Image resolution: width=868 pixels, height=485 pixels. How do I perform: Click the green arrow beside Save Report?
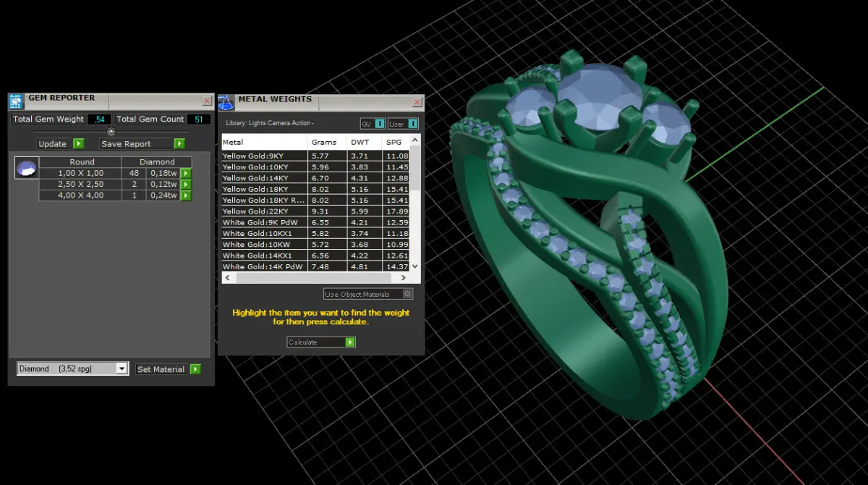point(179,143)
